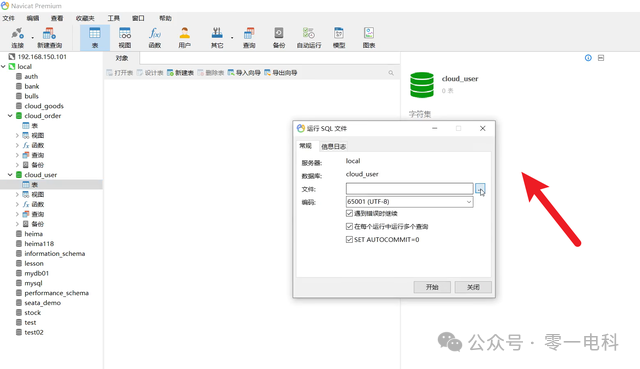Click the file browse button beside 文件 field

(x=480, y=189)
